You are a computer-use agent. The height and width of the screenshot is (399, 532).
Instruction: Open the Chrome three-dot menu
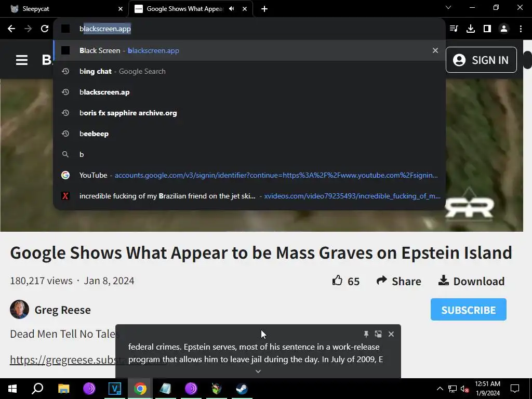[x=521, y=29]
